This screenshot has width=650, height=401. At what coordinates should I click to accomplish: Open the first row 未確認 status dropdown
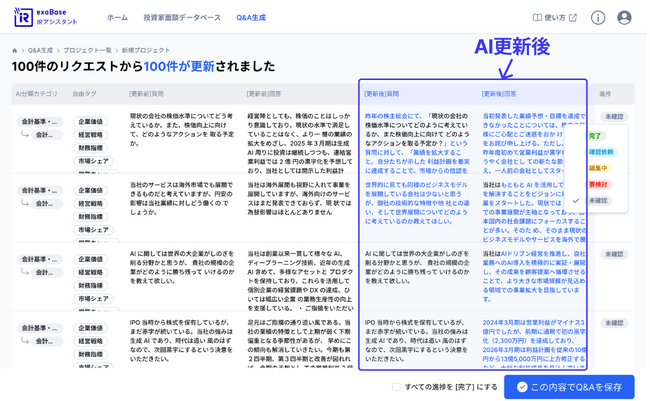(x=613, y=117)
